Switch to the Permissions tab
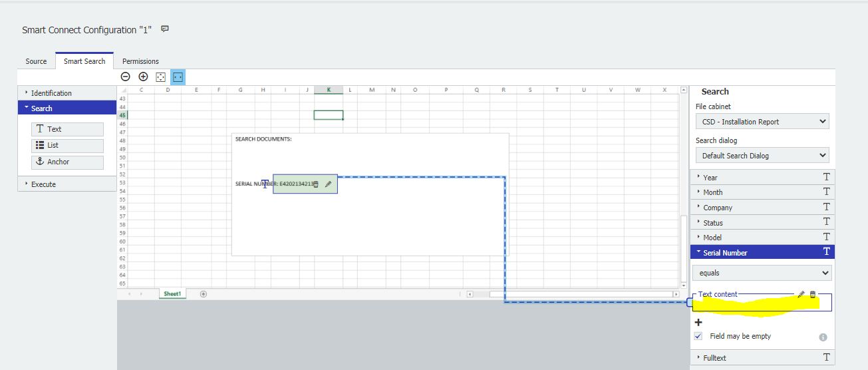The image size is (868, 370). (140, 61)
